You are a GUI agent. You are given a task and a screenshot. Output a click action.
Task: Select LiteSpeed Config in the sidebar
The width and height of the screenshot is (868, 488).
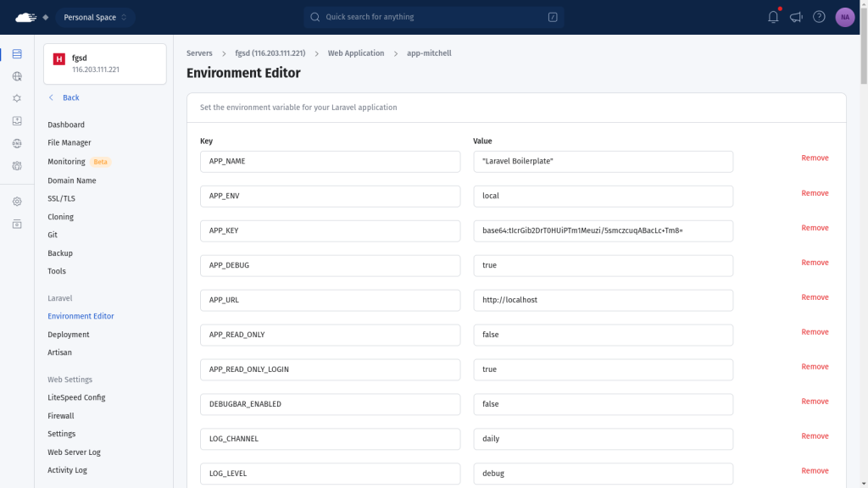[x=76, y=397]
